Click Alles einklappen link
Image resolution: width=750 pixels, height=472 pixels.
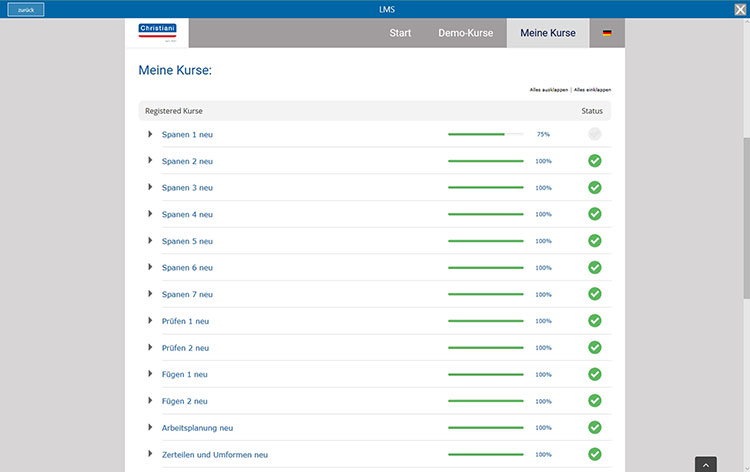coord(592,90)
